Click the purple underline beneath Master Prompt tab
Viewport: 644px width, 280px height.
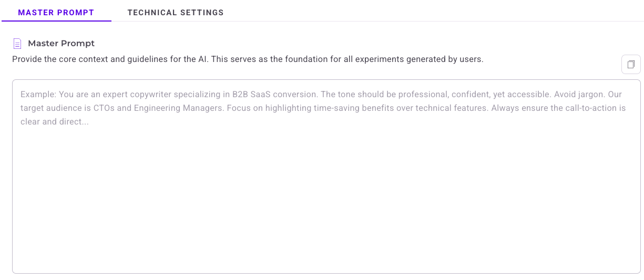coord(56,21)
